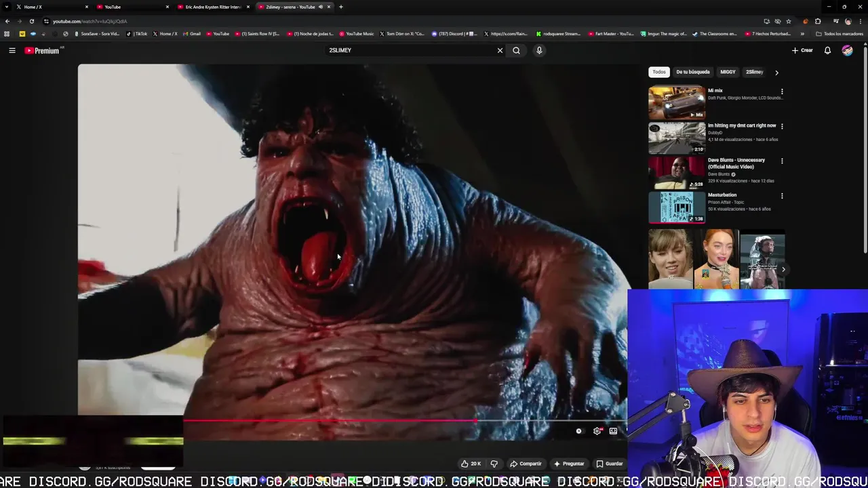Open options for Im hitting my dmt cart
This screenshot has width=868, height=488.
tap(782, 126)
